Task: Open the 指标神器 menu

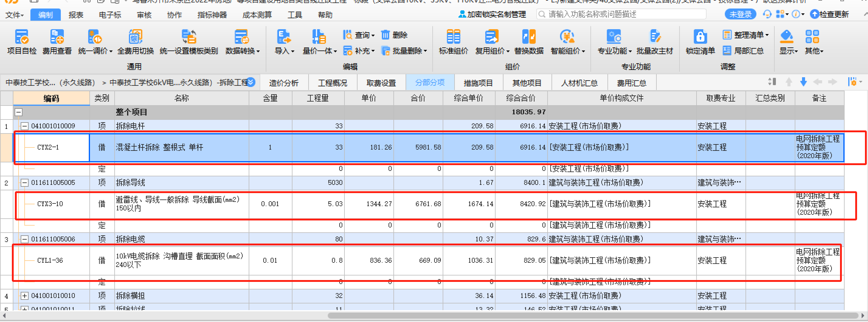Action: click(212, 15)
